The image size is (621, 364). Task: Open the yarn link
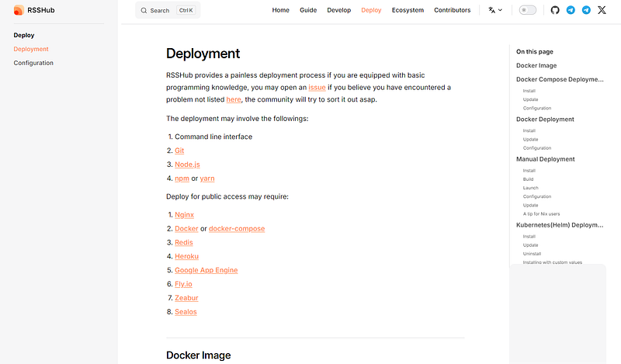pos(207,179)
